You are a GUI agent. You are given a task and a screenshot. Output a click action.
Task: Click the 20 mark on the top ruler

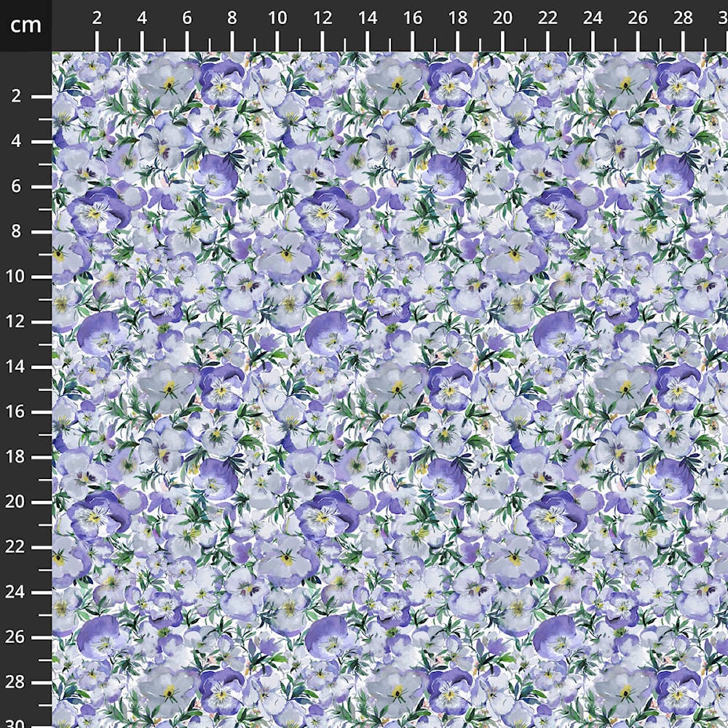coord(503,19)
